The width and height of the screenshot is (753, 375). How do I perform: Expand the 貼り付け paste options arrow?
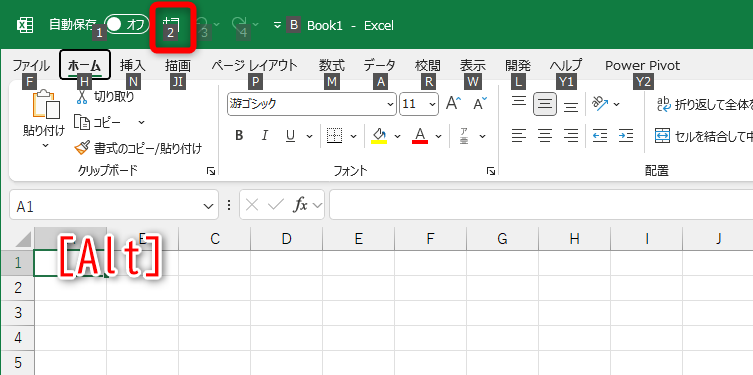45,145
